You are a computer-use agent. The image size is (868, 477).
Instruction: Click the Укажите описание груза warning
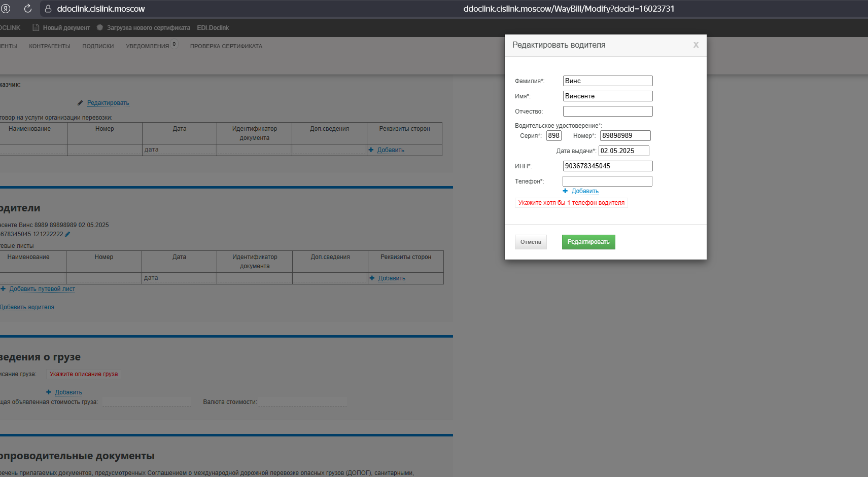tap(84, 374)
